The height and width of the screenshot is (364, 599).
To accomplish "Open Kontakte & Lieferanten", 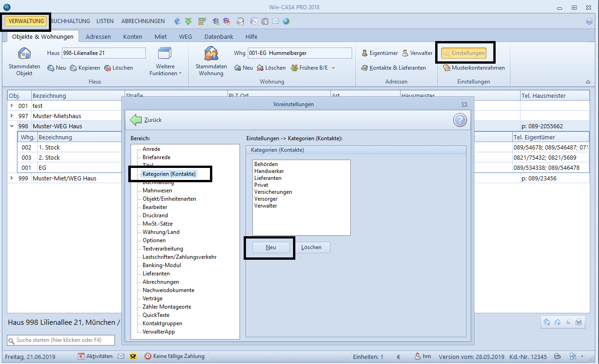I will (394, 68).
